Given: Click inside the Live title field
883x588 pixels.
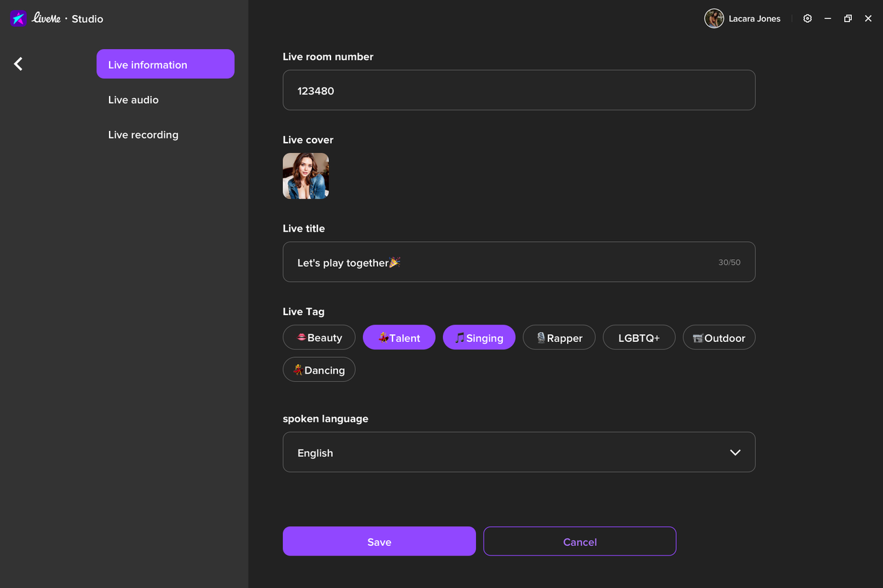Looking at the screenshot, I should click(519, 262).
